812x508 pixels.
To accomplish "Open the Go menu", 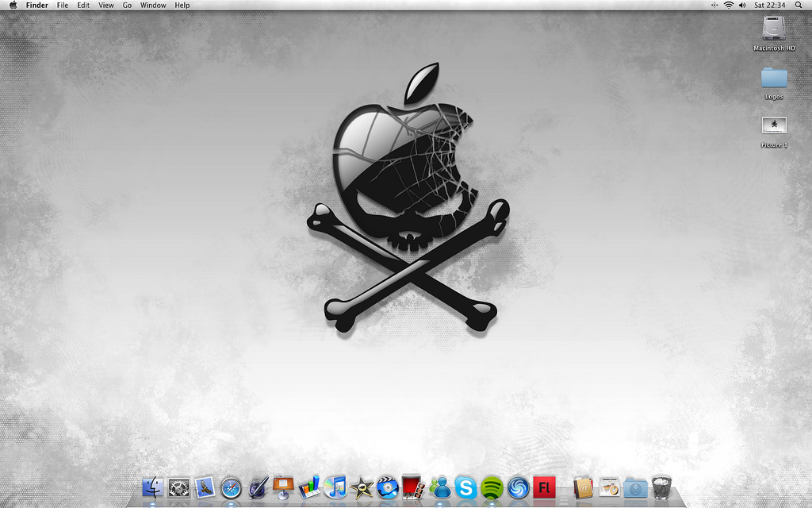I will pyautogui.click(x=128, y=6).
